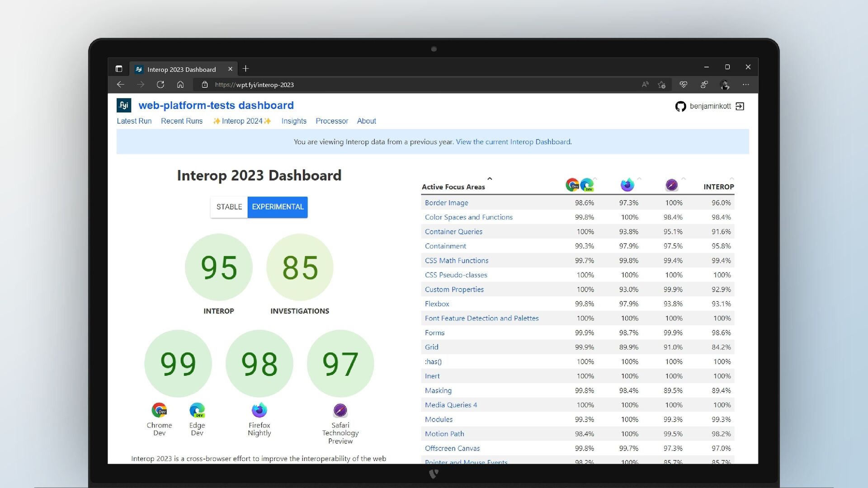The image size is (868, 488).
Task: Click the site lock icon in address bar
Action: pos(204,84)
